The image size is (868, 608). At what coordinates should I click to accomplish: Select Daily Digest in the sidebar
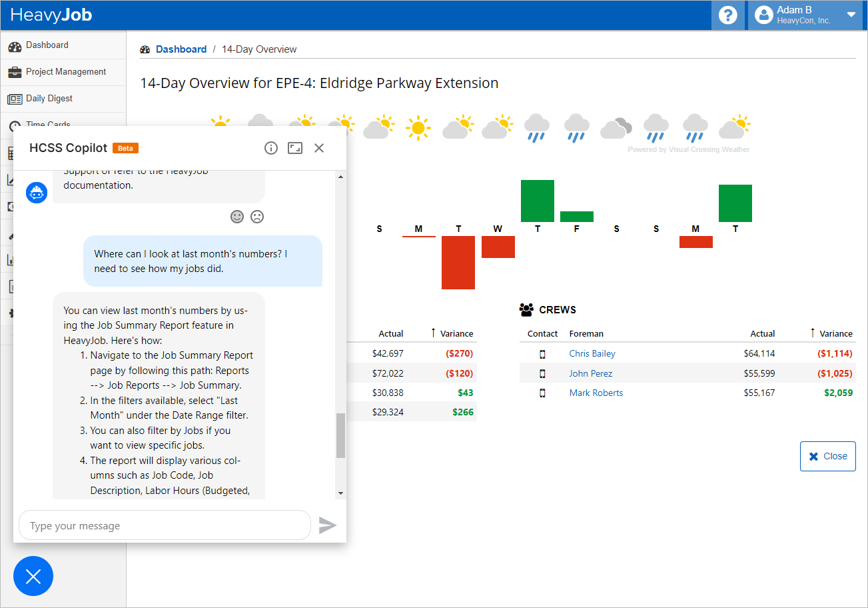[x=49, y=99]
